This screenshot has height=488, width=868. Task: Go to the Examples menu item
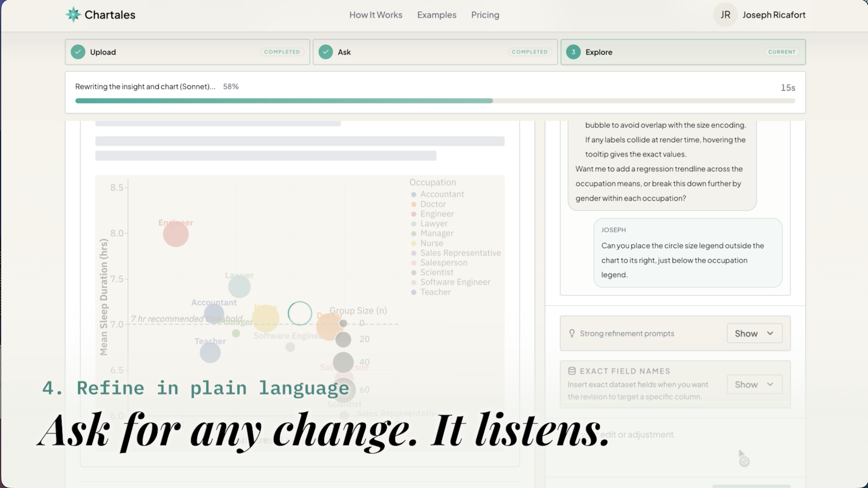click(x=437, y=15)
